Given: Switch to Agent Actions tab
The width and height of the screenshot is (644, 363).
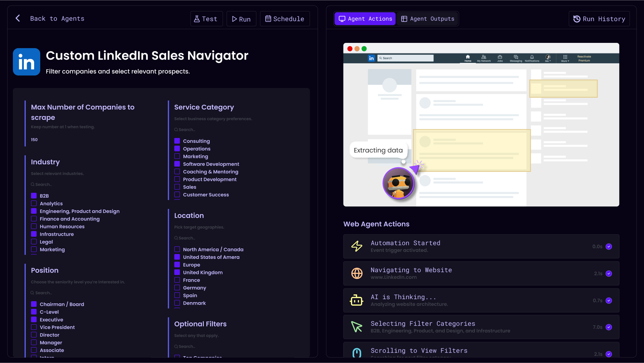Looking at the screenshot, I should pyautogui.click(x=365, y=19).
